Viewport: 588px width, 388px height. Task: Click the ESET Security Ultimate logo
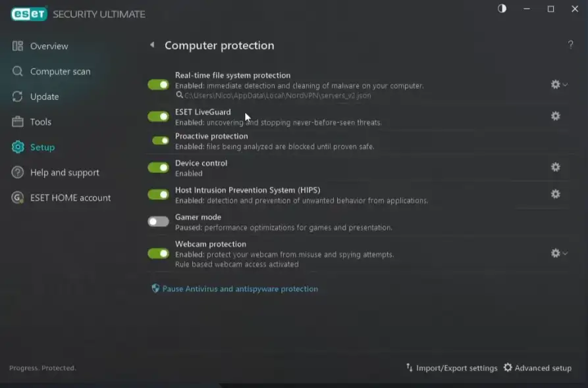[28, 14]
